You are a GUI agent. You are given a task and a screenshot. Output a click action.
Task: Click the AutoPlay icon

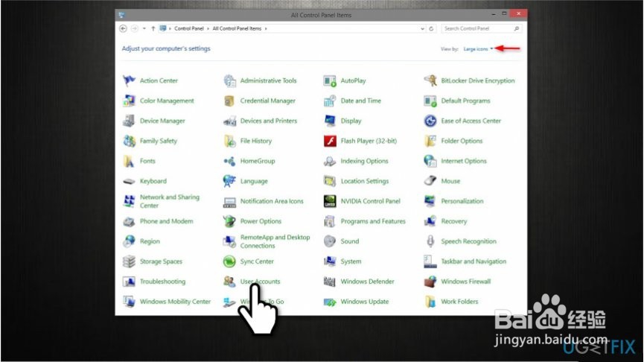[330, 80]
